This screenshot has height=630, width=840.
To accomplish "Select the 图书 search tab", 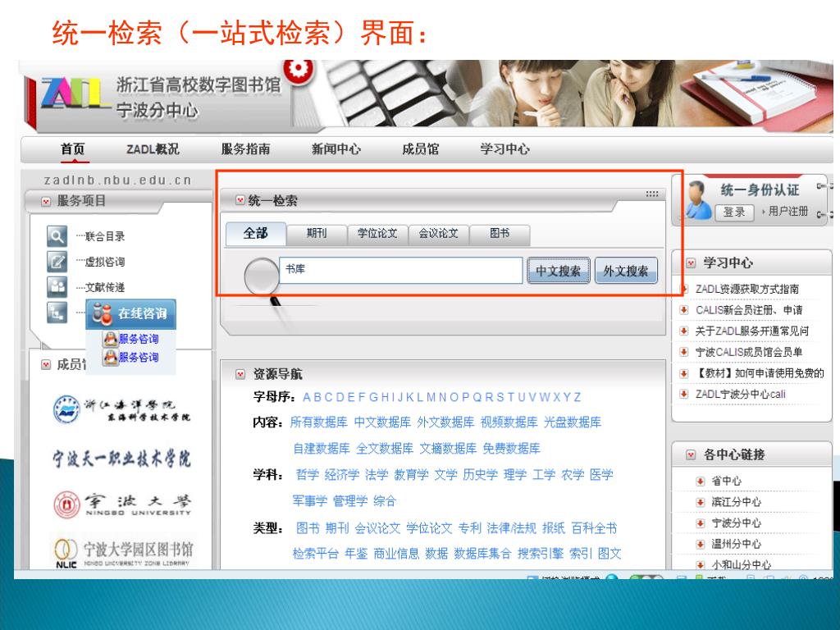I will pos(500,234).
